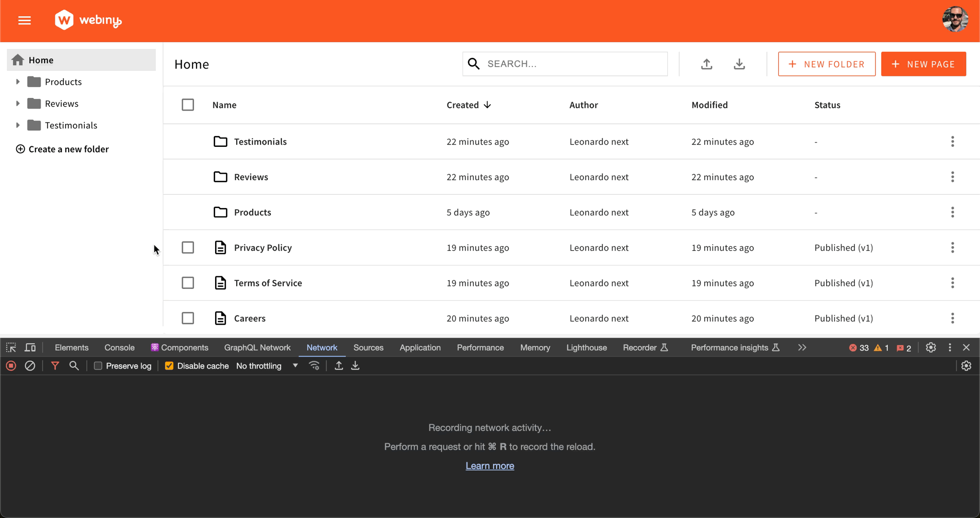Check the Terms of Service row checkbox
Screen dimensions: 980x518
188,283
